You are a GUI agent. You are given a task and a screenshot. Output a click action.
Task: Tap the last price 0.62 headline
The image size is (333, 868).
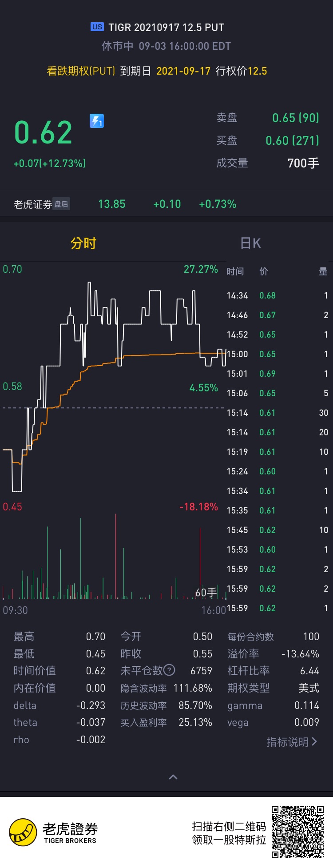[x=44, y=132]
